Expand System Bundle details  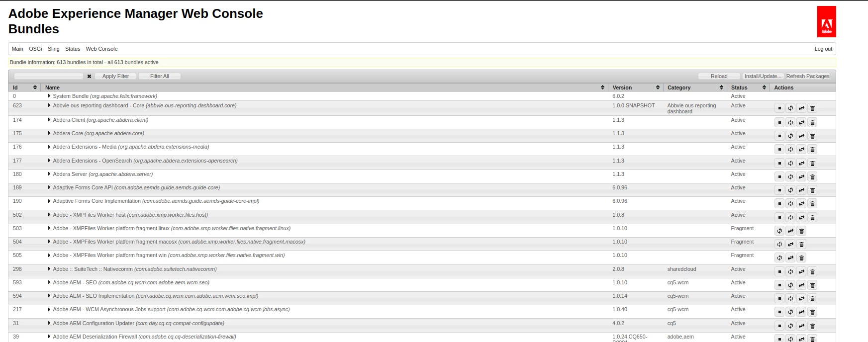pos(49,96)
